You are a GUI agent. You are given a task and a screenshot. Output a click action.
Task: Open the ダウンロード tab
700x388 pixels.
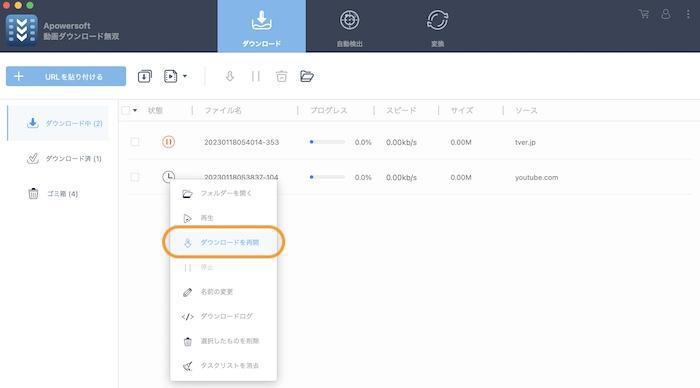click(262, 26)
